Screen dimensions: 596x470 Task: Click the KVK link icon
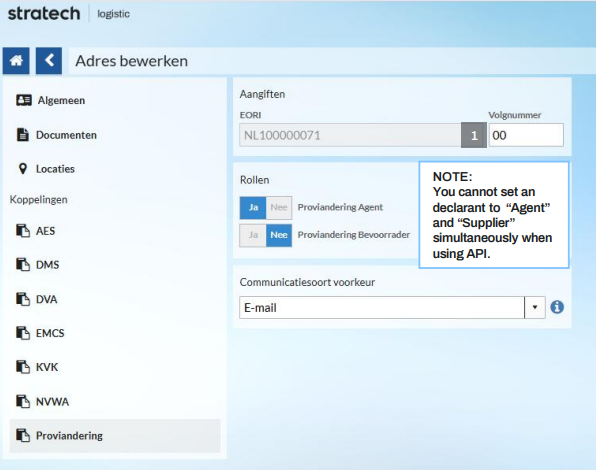(x=23, y=367)
